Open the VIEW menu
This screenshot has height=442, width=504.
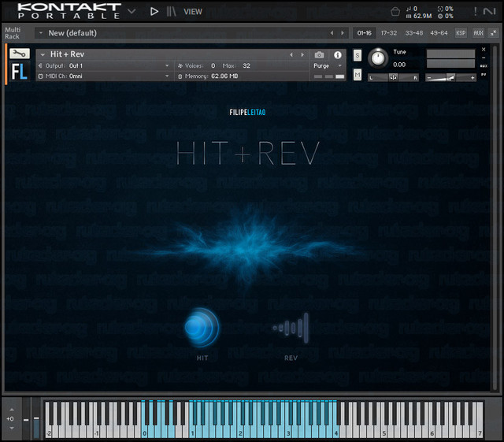click(193, 12)
